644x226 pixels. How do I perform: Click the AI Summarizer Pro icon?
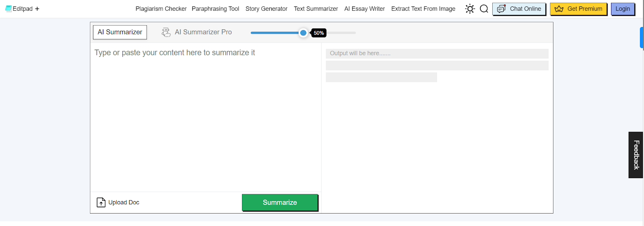[166, 32]
